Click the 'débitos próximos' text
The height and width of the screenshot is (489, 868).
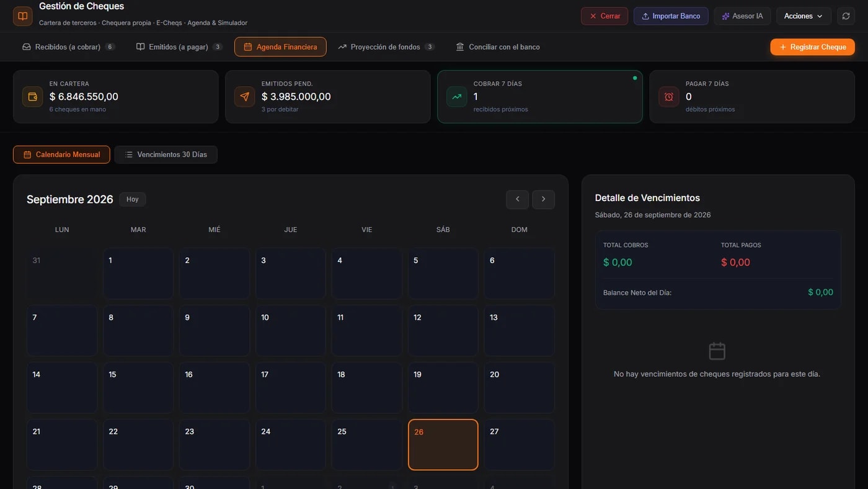[x=711, y=109]
